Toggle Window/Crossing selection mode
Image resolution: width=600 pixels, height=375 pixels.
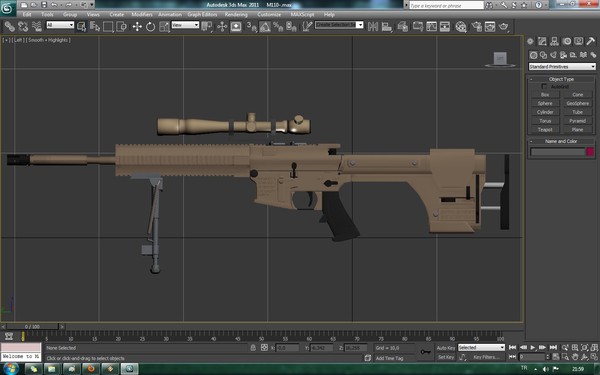pos(121,26)
